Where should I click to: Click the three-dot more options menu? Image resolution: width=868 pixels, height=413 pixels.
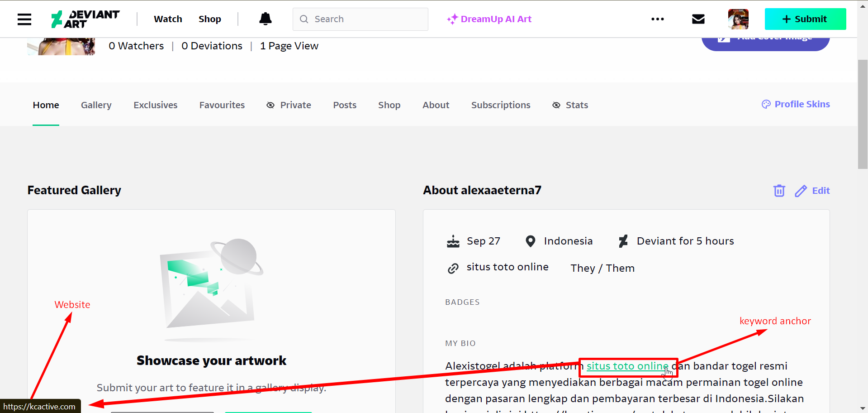pos(657,19)
